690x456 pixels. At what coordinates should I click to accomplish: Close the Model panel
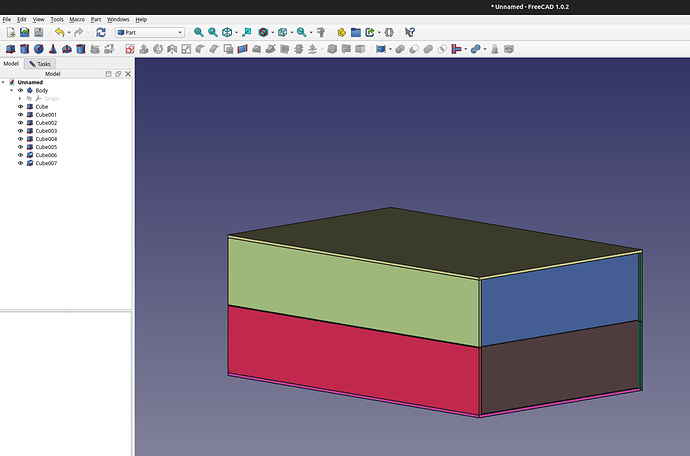(x=126, y=74)
